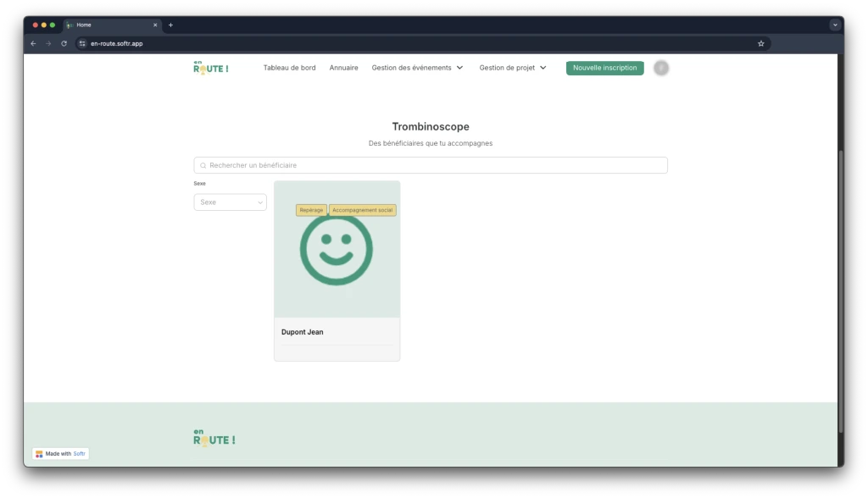Open the Sexe filter dropdown

pyautogui.click(x=230, y=202)
